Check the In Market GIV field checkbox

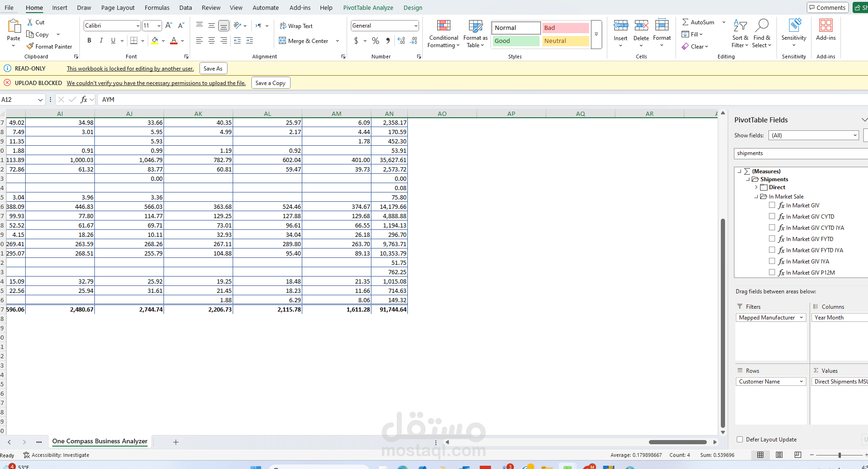coord(773,205)
